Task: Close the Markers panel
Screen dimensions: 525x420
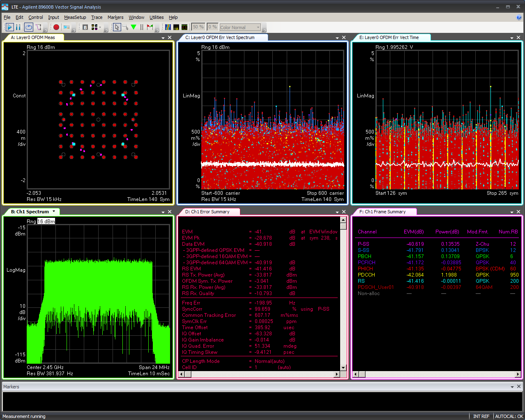Action: coord(519,386)
